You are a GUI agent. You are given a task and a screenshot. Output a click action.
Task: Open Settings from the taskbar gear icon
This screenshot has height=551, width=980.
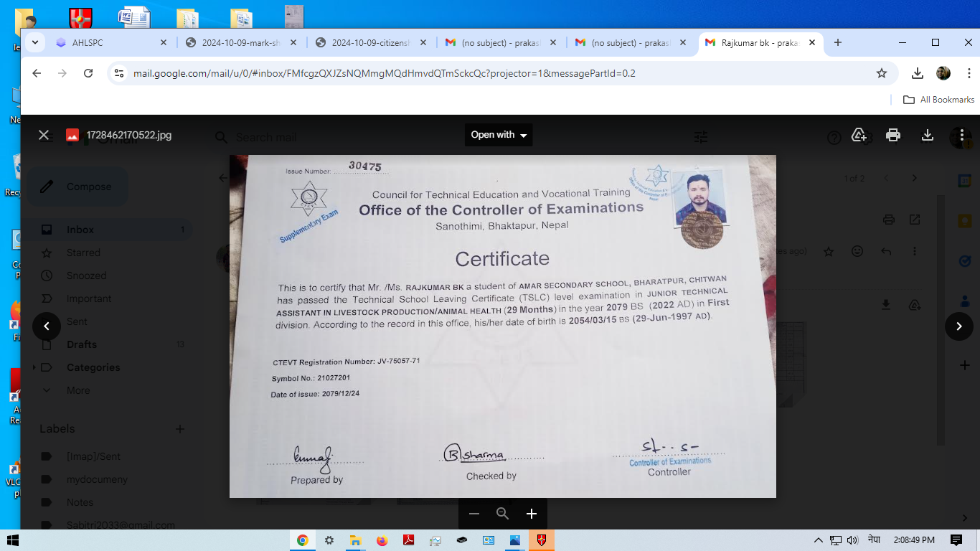(x=329, y=540)
